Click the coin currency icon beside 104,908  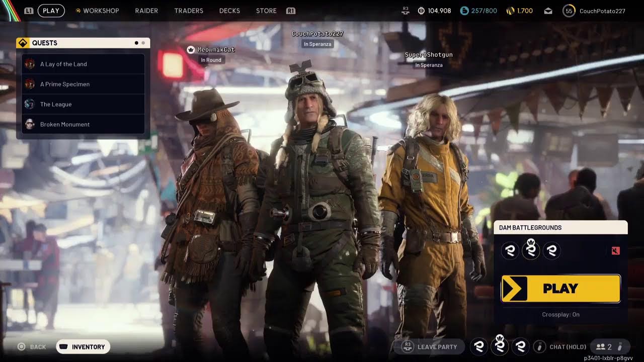(422, 11)
